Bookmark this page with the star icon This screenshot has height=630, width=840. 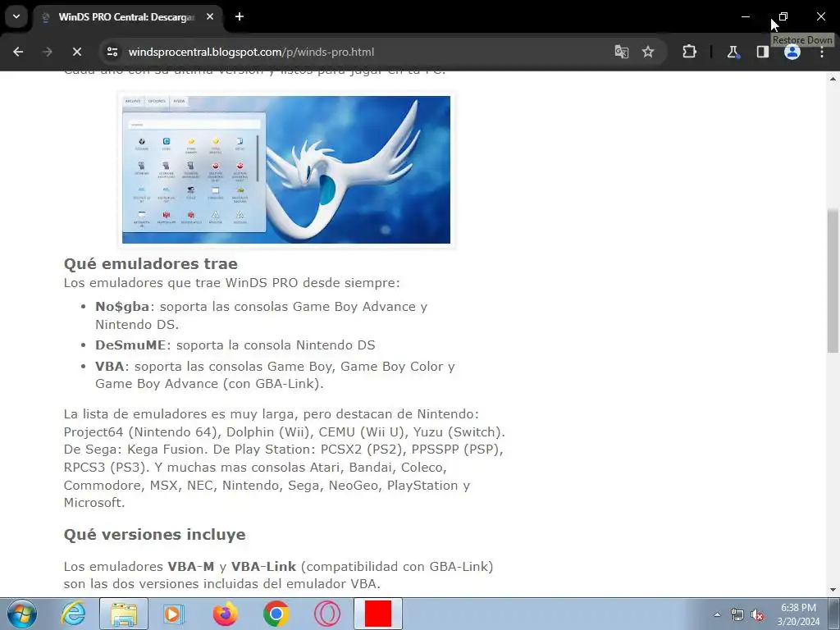coord(648,52)
